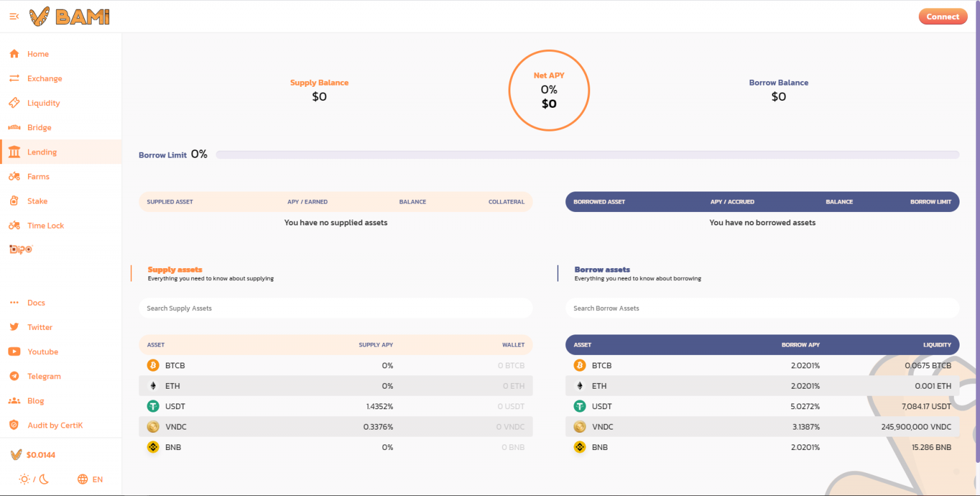Click the Docs ellipsis icon
Image resolution: width=980 pixels, height=496 pixels.
click(x=14, y=303)
